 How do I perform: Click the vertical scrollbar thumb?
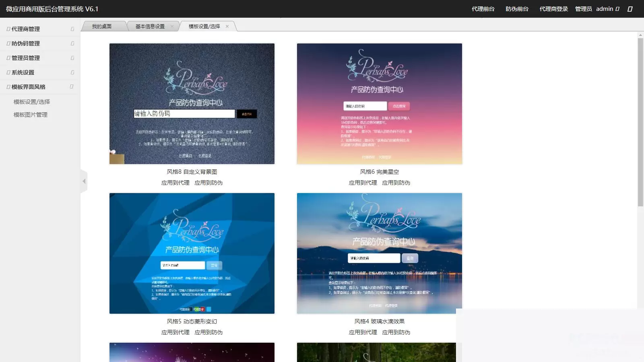click(x=640, y=122)
